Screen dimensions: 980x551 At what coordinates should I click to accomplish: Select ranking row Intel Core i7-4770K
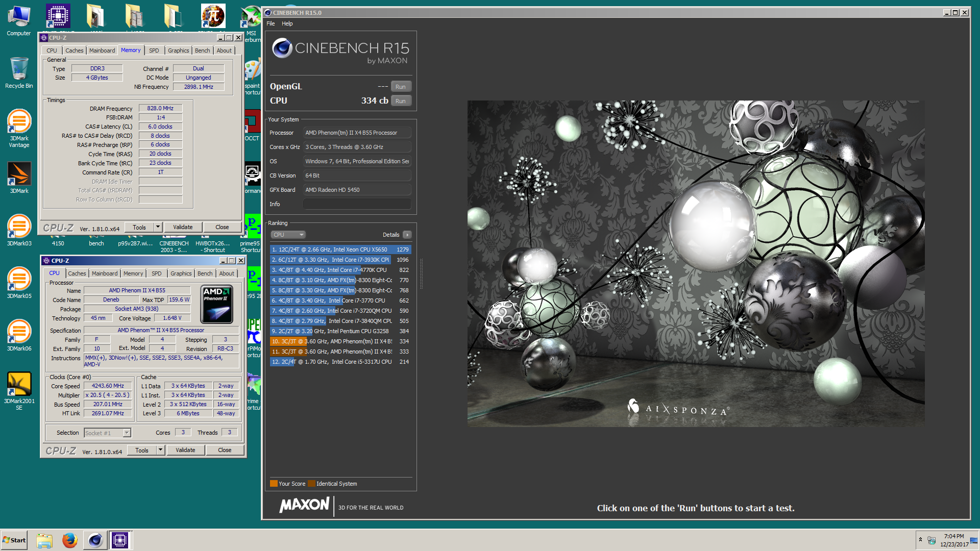point(340,270)
